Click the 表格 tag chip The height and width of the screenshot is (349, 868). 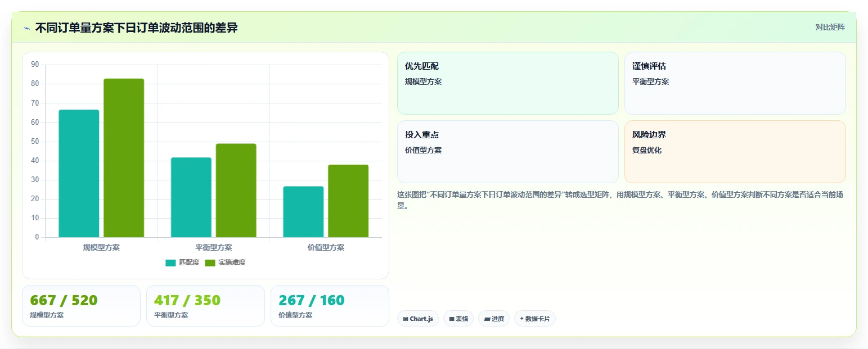point(458,319)
